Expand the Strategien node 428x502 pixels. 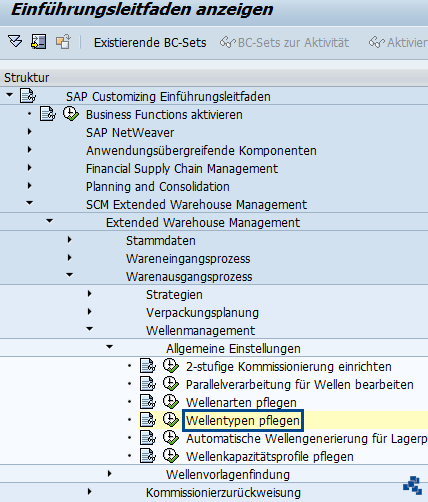click(90, 294)
